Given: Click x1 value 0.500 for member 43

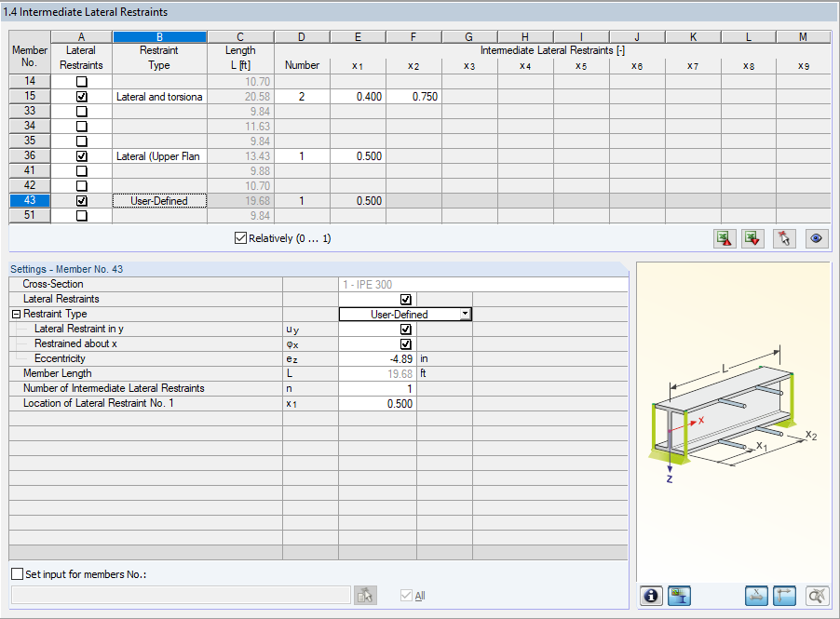Looking at the screenshot, I should point(358,201).
